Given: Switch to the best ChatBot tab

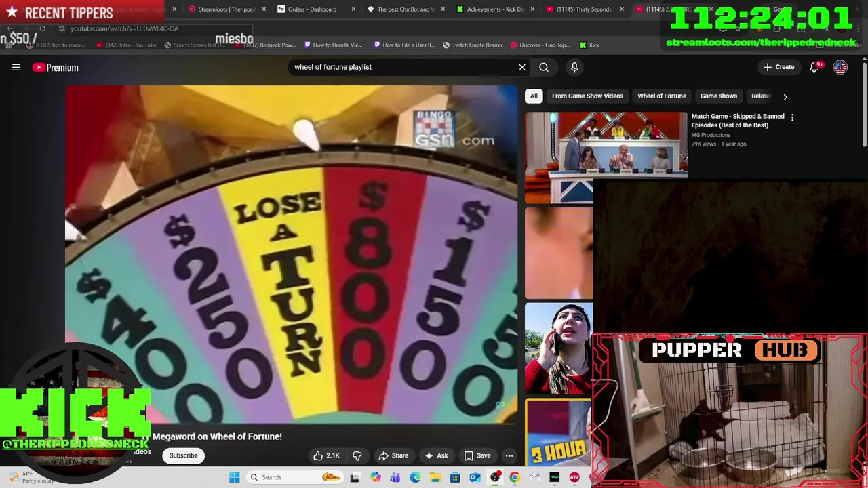Looking at the screenshot, I should click(x=406, y=9).
